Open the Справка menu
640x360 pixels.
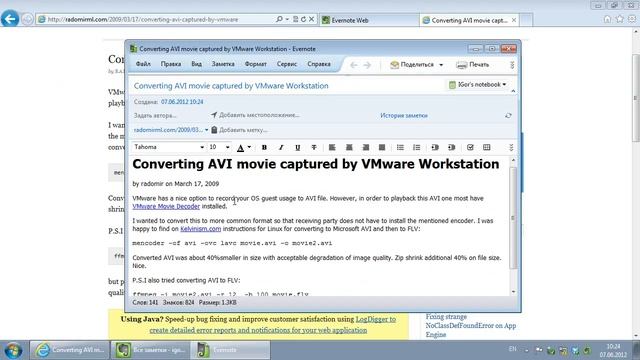319,64
